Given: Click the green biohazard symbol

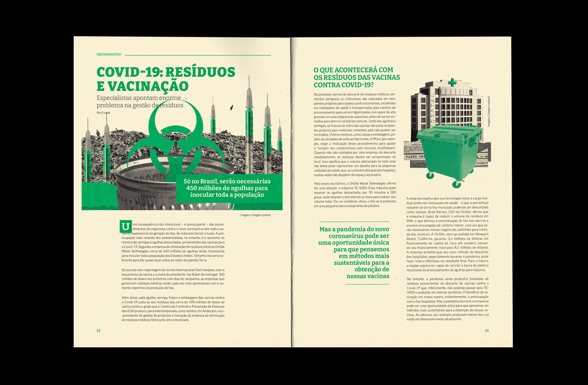Looking at the screenshot, I should pyautogui.click(x=176, y=140).
